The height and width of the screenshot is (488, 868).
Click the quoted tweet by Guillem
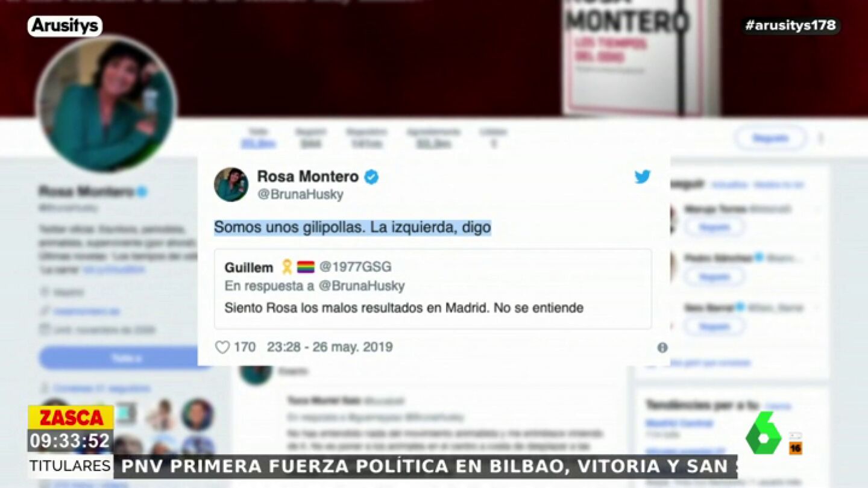[x=433, y=289]
